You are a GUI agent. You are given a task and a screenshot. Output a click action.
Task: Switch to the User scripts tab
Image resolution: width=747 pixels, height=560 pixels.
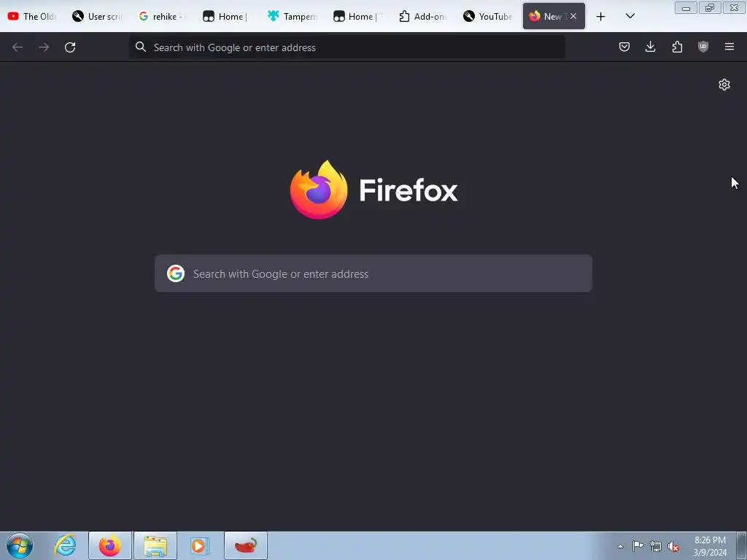pyautogui.click(x=98, y=16)
